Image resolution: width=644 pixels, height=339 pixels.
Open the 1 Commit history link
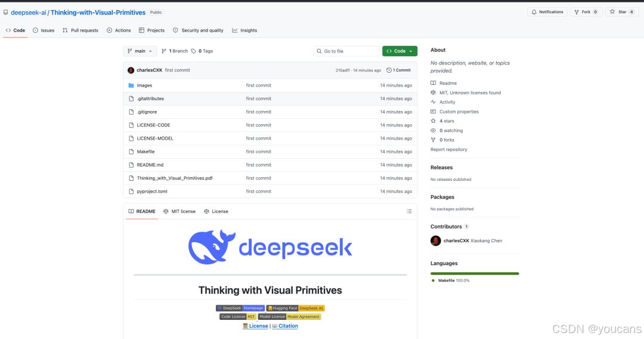click(398, 70)
